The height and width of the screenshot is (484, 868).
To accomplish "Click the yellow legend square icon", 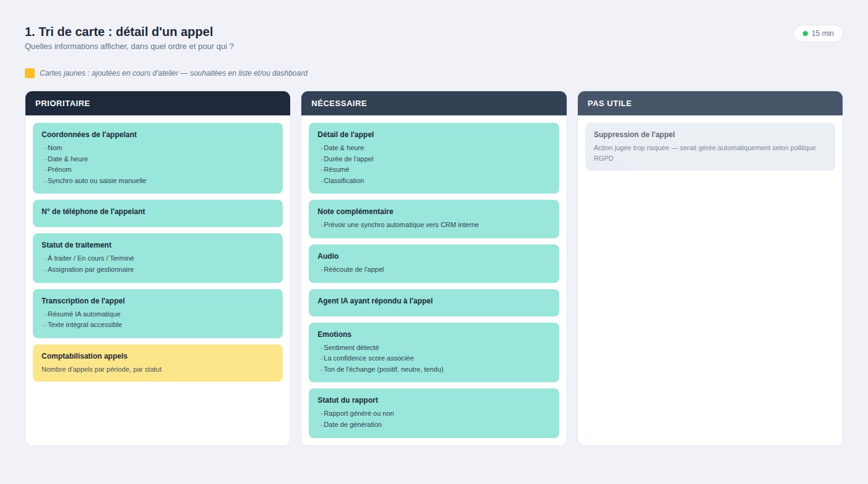I will (30, 73).
